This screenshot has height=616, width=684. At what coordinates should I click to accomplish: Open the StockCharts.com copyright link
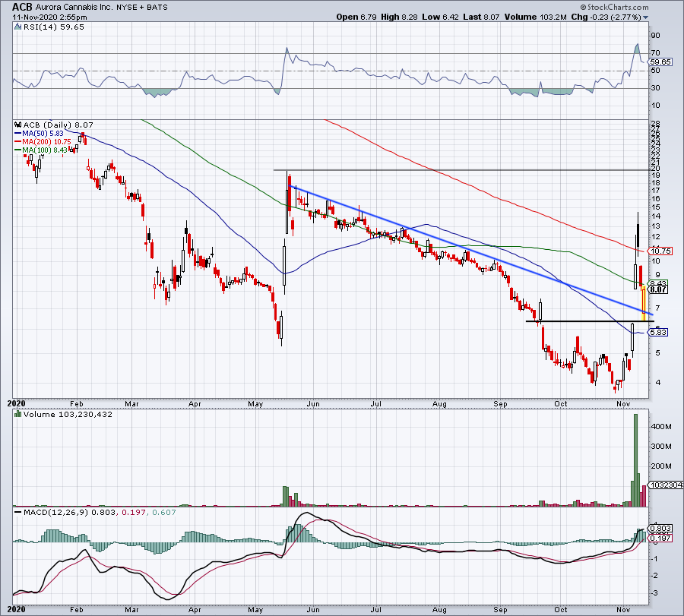click(x=614, y=7)
